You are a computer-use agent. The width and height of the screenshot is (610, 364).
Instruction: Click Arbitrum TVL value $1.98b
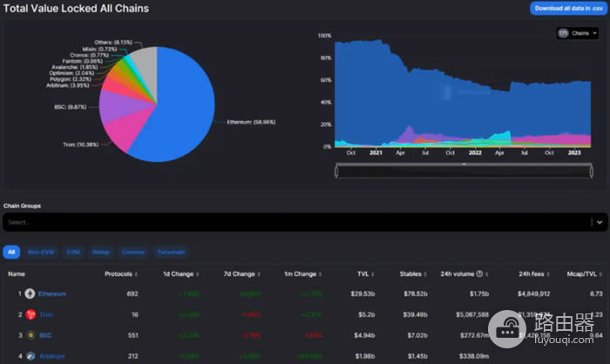(365, 356)
